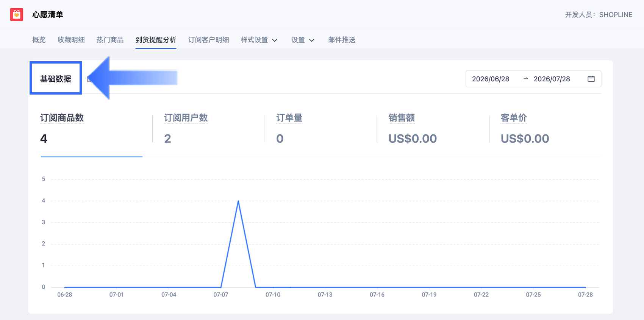The image size is (644, 320).
Task: Click the chart peak on the line
Action: click(238, 201)
